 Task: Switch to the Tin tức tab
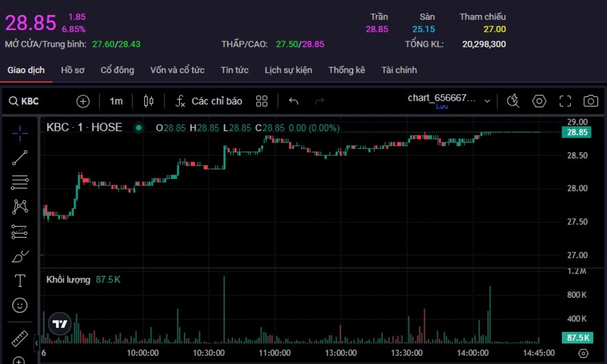tap(234, 70)
